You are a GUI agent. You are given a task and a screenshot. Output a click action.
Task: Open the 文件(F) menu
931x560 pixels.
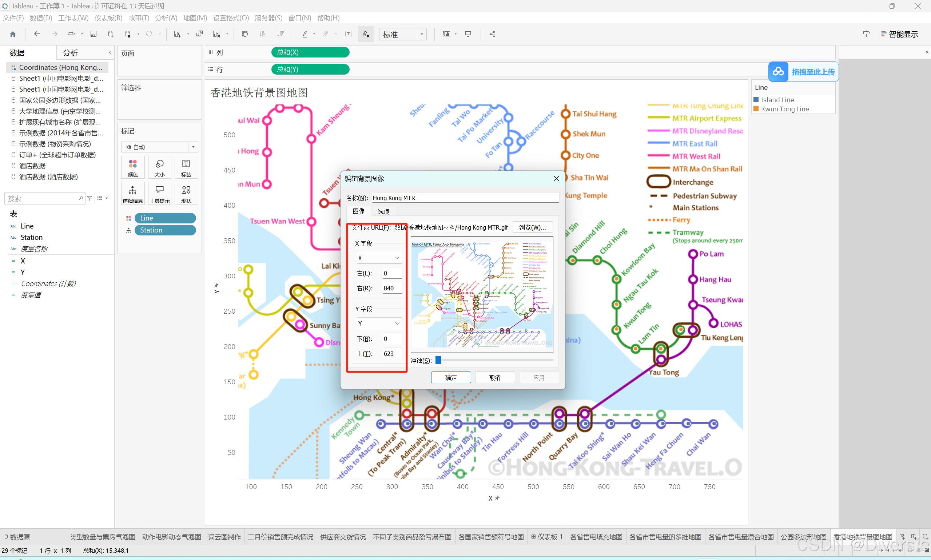coord(13,18)
